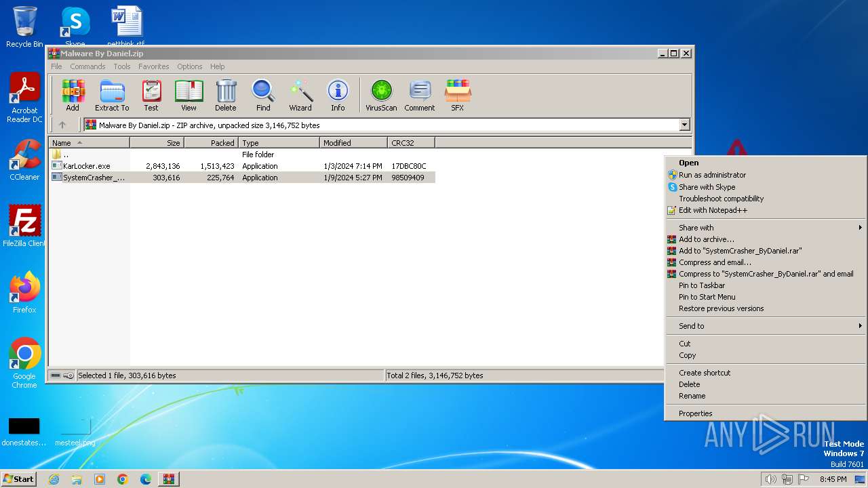Click the Comment toolbar icon
Viewport: 868px width, 488px height.
(x=420, y=96)
